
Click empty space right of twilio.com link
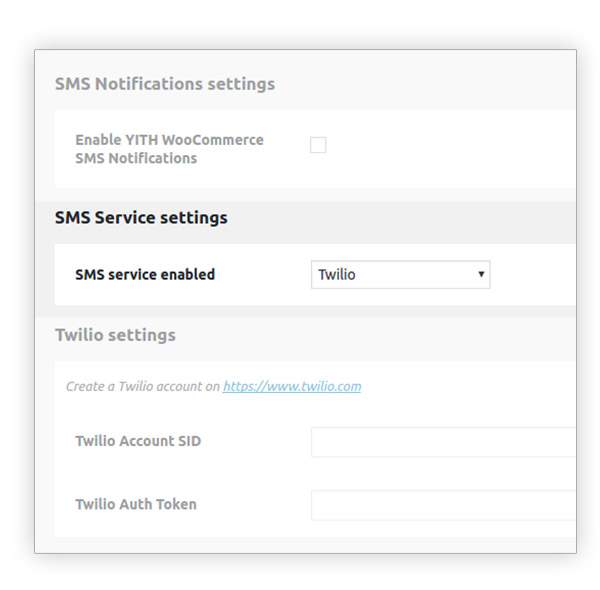pyautogui.click(x=467, y=386)
